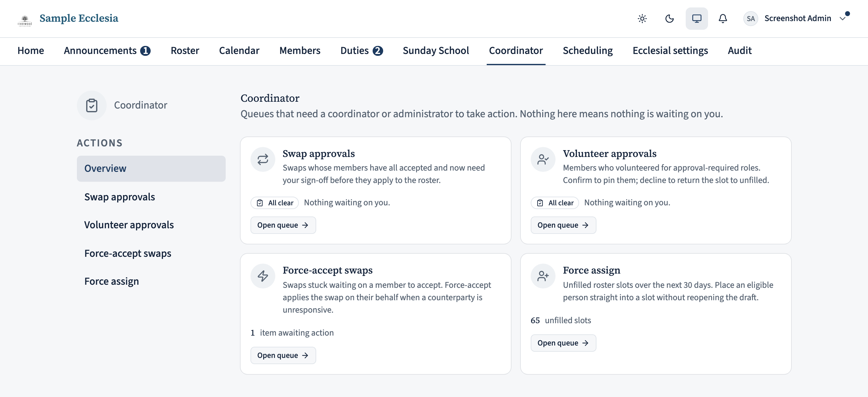This screenshot has height=397, width=868.
Task: Open the Audit tab
Action: [739, 51]
